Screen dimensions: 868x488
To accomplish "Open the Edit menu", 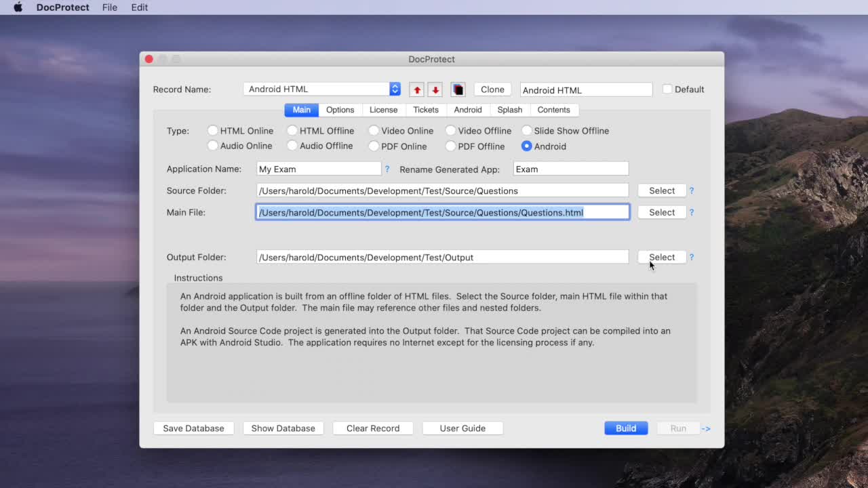I will pos(140,7).
